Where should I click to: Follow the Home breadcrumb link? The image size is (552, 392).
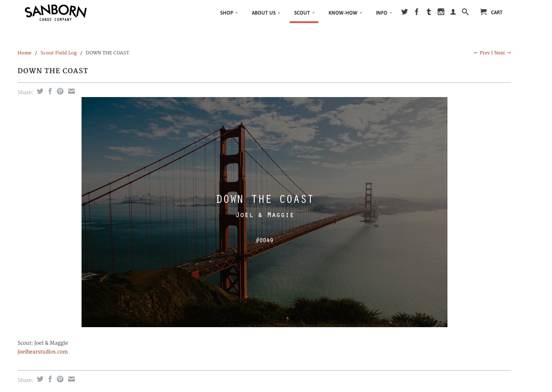pos(24,53)
